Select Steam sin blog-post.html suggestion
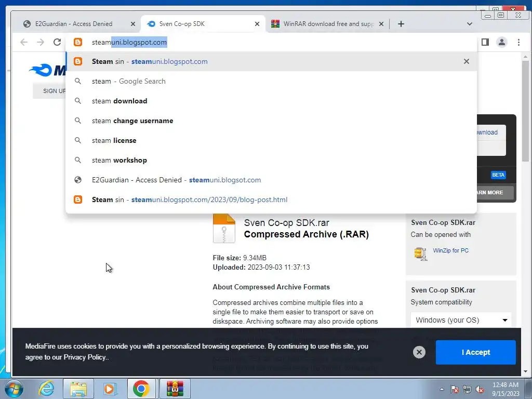Image resolution: width=532 pixels, height=399 pixels. (x=271, y=199)
